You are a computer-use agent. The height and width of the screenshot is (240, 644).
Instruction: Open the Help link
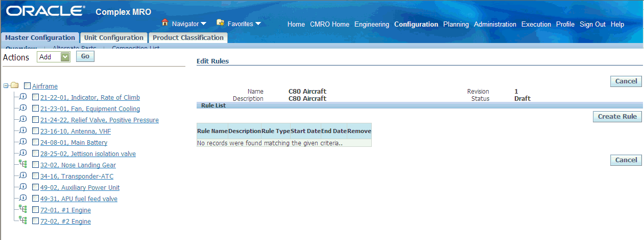[617, 24]
